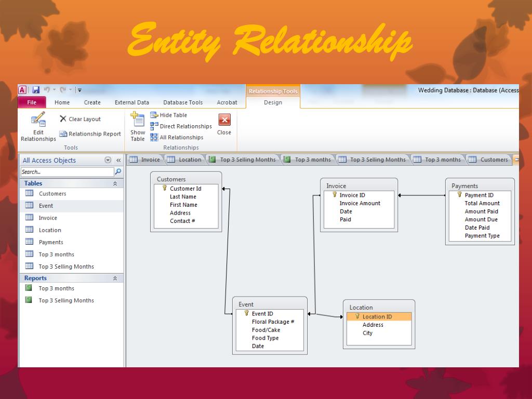This screenshot has height=399, width=532.
Task: Click the Redo arrow in quick access toolbar
Action: [63, 89]
